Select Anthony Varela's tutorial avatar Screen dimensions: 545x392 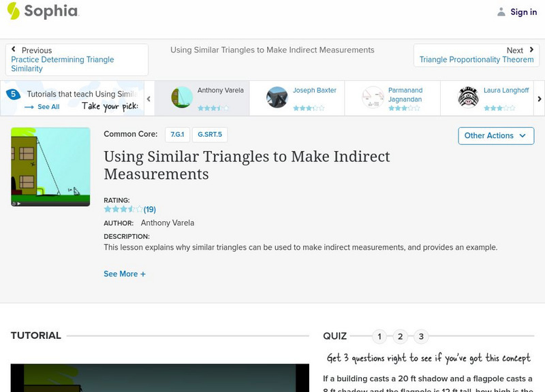pos(182,97)
